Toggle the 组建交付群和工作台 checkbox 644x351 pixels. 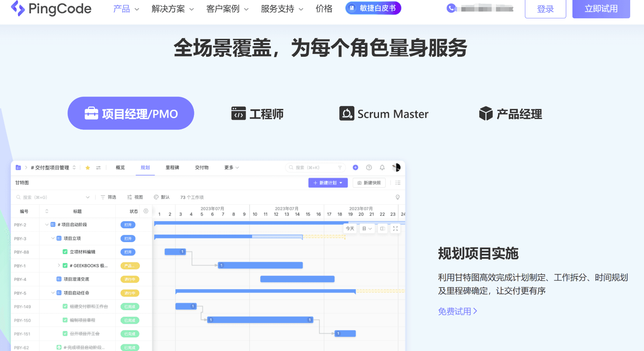(x=65, y=306)
